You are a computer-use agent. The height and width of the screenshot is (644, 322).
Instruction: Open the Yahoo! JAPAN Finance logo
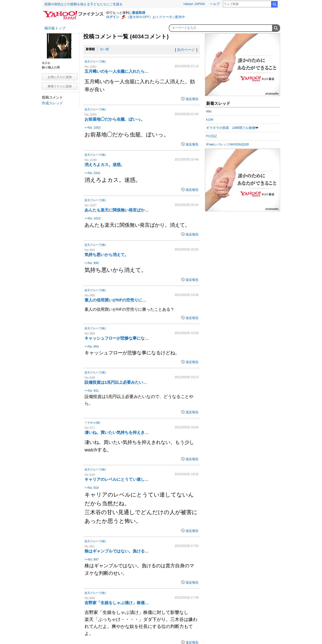click(x=73, y=15)
